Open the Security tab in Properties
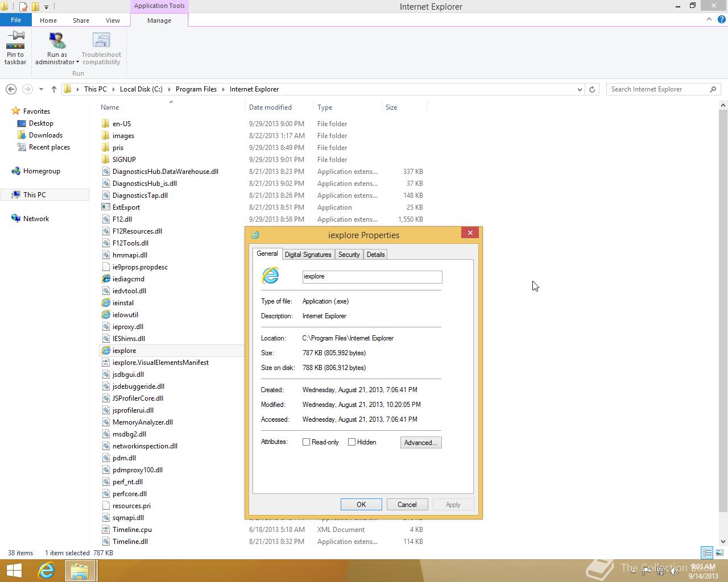728x582 pixels. click(349, 255)
